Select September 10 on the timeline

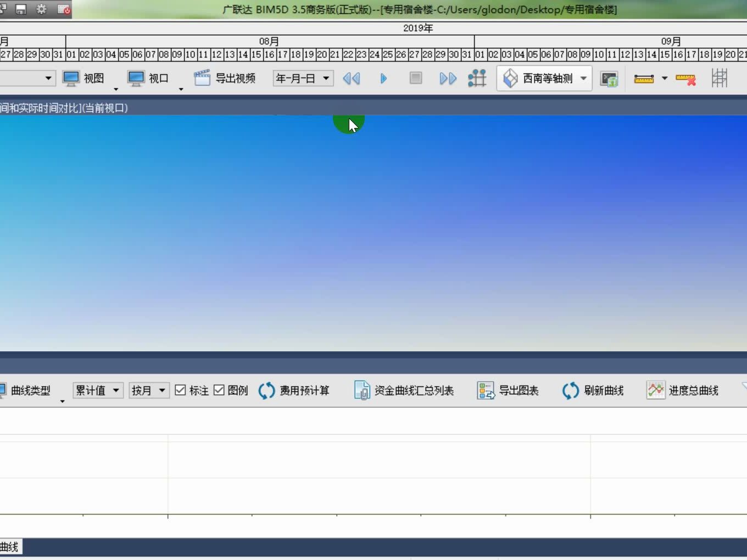599,54
